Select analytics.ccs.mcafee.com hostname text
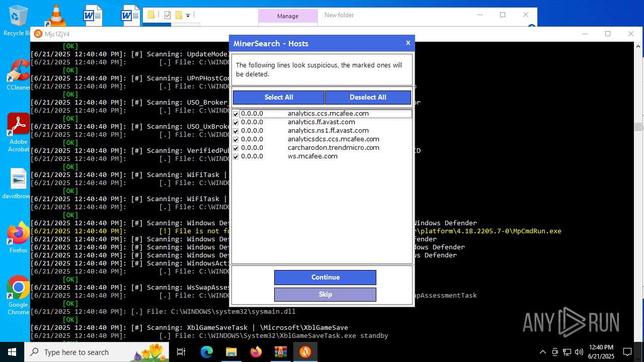 (x=328, y=114)
